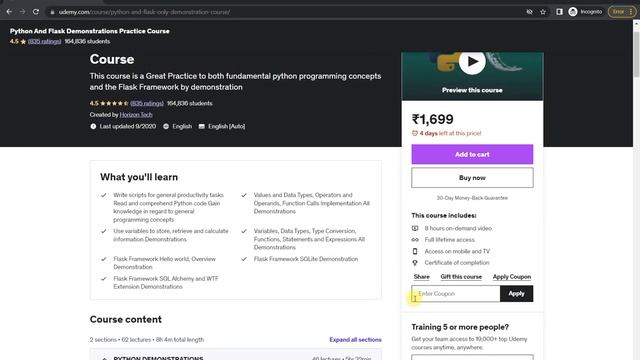Image resolution: width=640 pixels, height=360 pixels.
Task: Click the globe language icon
Action: tap(166, 127)
